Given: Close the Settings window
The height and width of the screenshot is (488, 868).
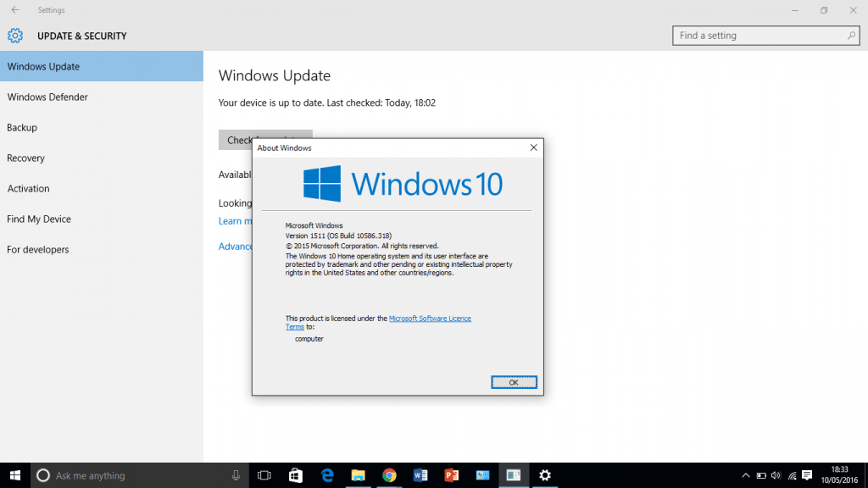Looking at the screenshot, I should point(853,10).
